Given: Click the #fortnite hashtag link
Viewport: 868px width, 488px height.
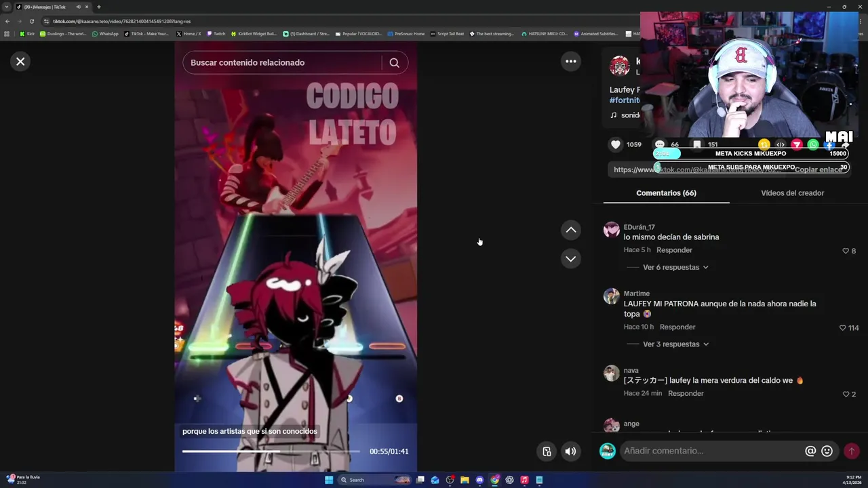Looking at the screenshot, I should (x=625, y=100).
